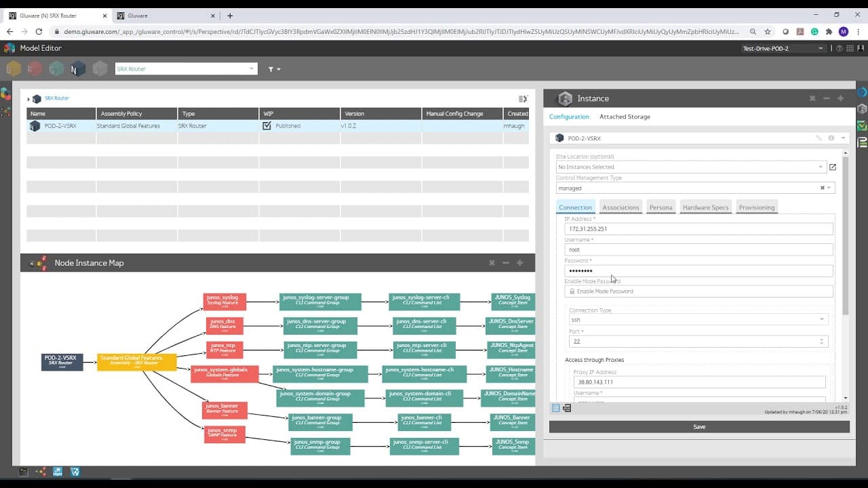Viewport: 868px width, 488px height.
Task: Select the gray hexagon model icon
Action: [x=100, y=68]
